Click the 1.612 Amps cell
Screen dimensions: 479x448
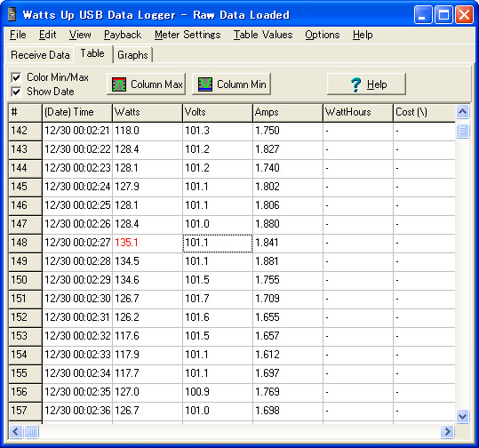pyautogui.click(x=288, y=355)
